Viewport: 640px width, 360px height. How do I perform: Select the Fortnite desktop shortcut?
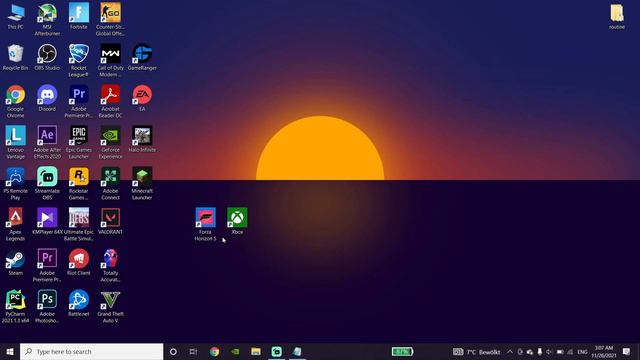click(x=79, y=16)
